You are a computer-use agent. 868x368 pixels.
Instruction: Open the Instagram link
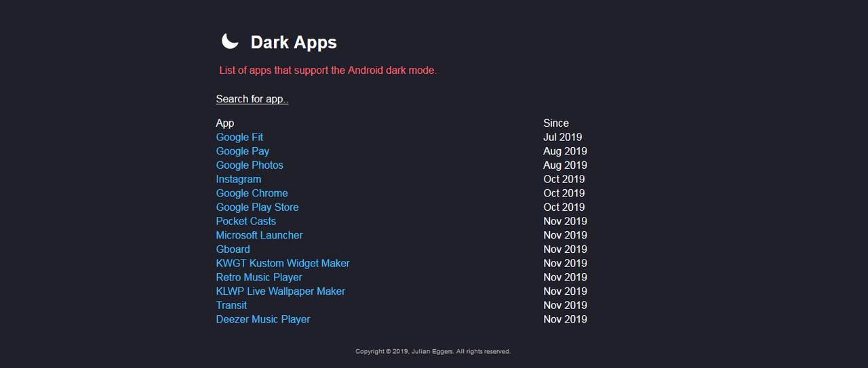[239, 179]
